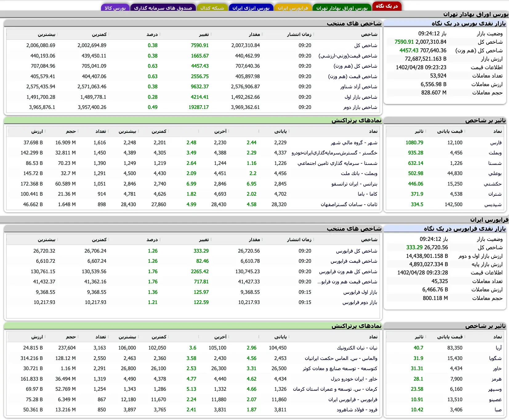Open شاخص كل فرابورس index row

pyautogui.click(x=193, y=251)
